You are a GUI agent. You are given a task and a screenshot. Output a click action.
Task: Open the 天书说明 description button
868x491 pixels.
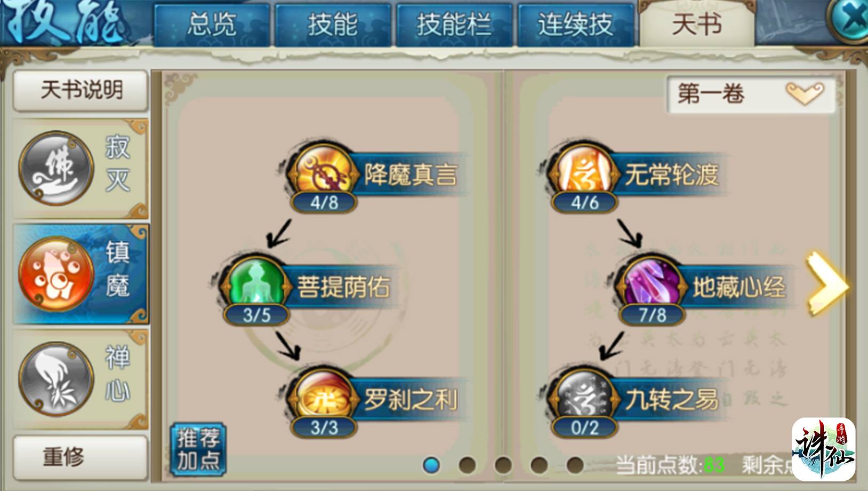[80, 90]
